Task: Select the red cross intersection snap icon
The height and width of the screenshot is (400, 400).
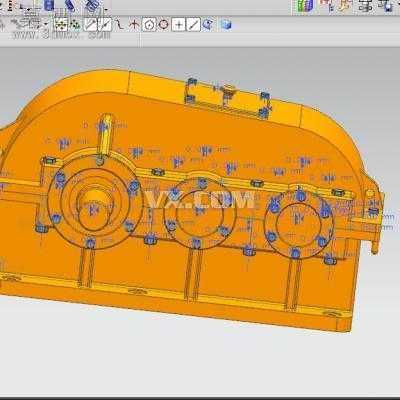Action: (134, 25)
